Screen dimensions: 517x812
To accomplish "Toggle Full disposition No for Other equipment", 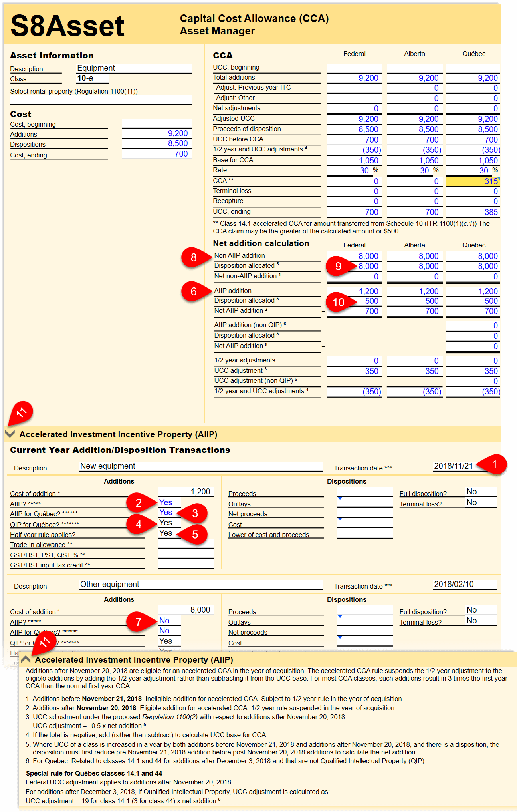I will (x=481, y=610).
